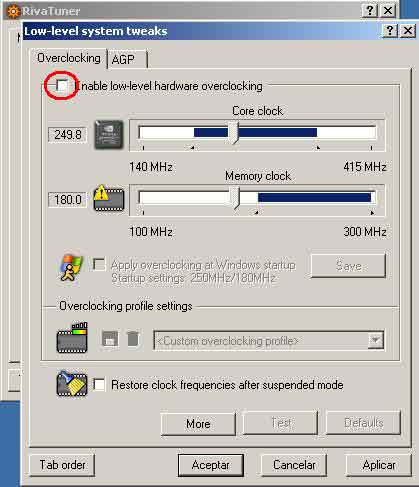The width and height of the screenshot is (419, 487).
Task: Select the Overclocking tab
Action: 69,58
